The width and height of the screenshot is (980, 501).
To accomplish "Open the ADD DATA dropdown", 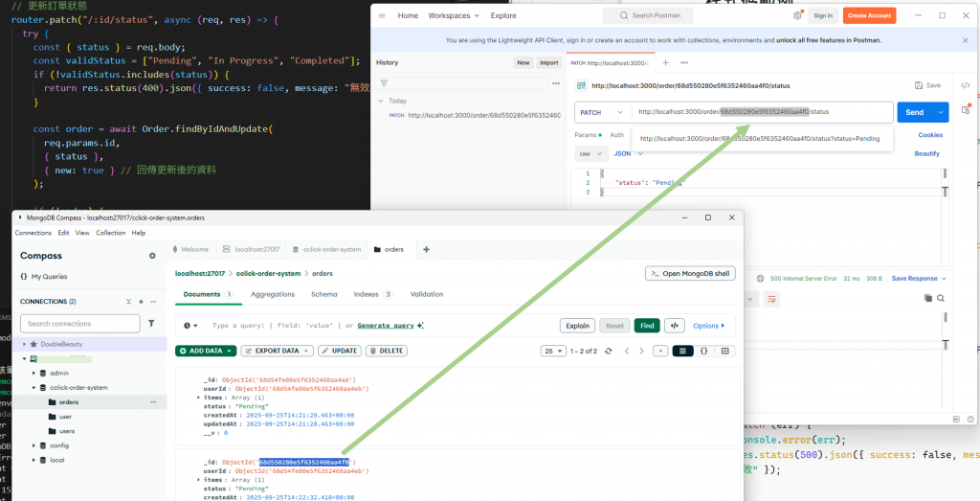I will (206, 351).
